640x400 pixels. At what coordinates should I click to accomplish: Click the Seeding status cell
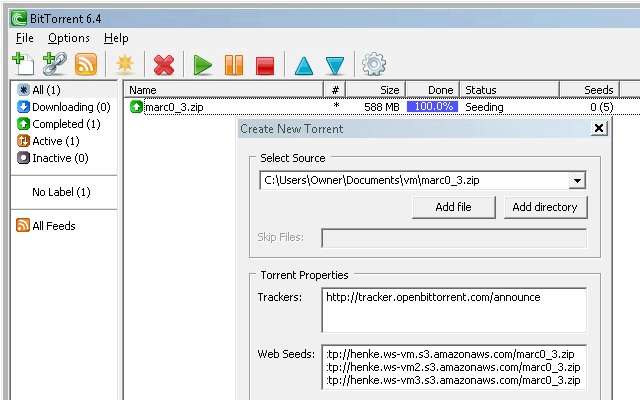coord(484,107)
